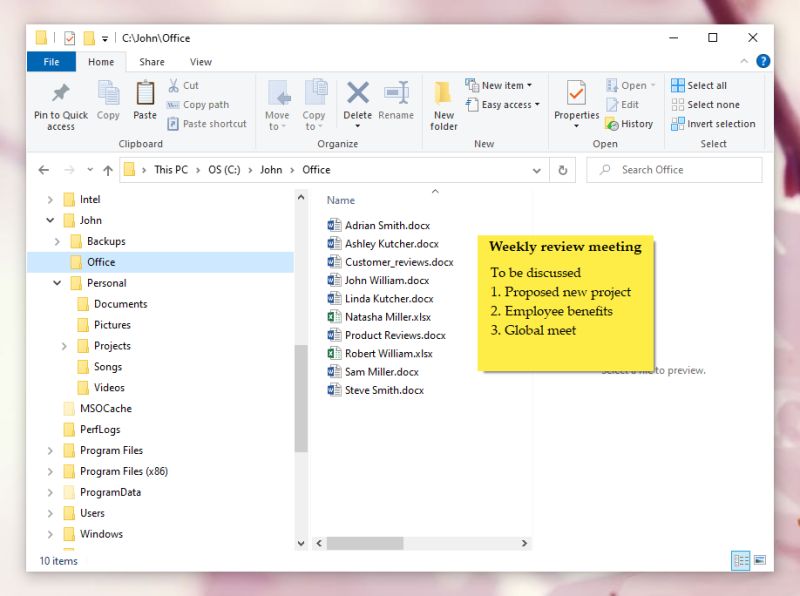Screen dimensions: 800x596
Task: Click inside the Search Office box
Action: click(674, 170)
